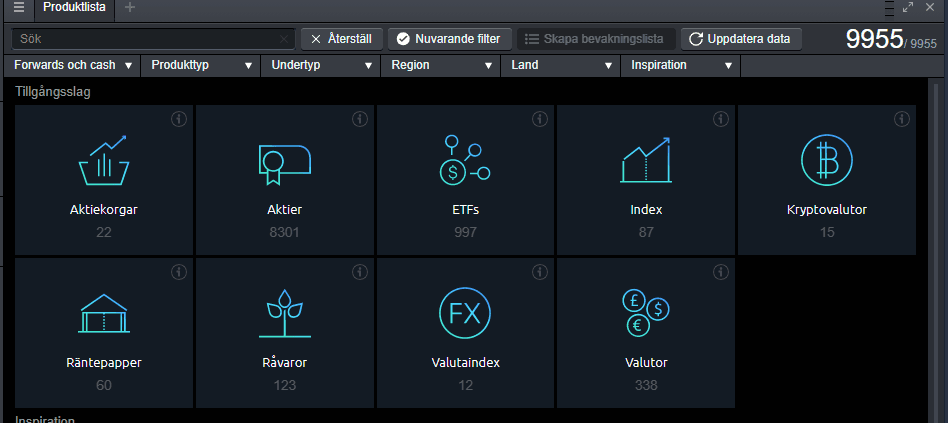Click the Sök search field
948x423 pixels.
click(153, 39)
